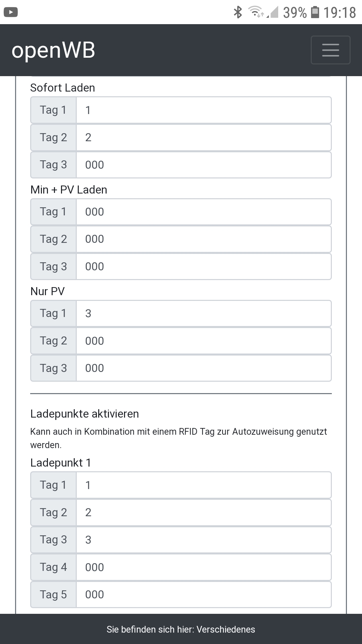Tap the mobile signal strength icon

[274, 12]
